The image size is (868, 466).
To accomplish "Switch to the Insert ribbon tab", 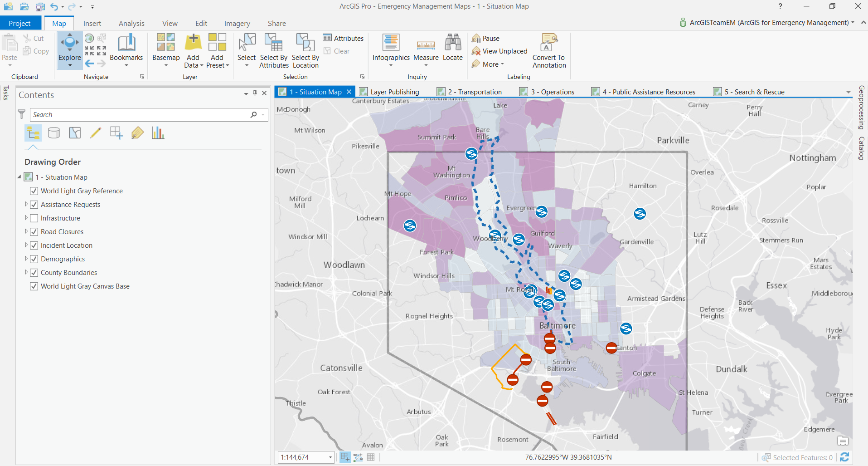I will pyautogui.click(x=92, y=23).
